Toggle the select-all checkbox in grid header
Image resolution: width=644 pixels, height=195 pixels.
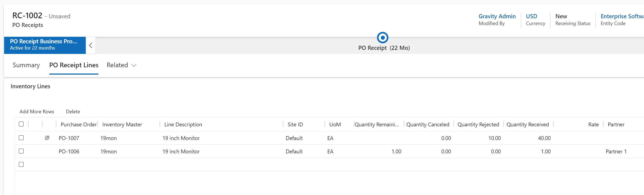(x=21, y=124)
